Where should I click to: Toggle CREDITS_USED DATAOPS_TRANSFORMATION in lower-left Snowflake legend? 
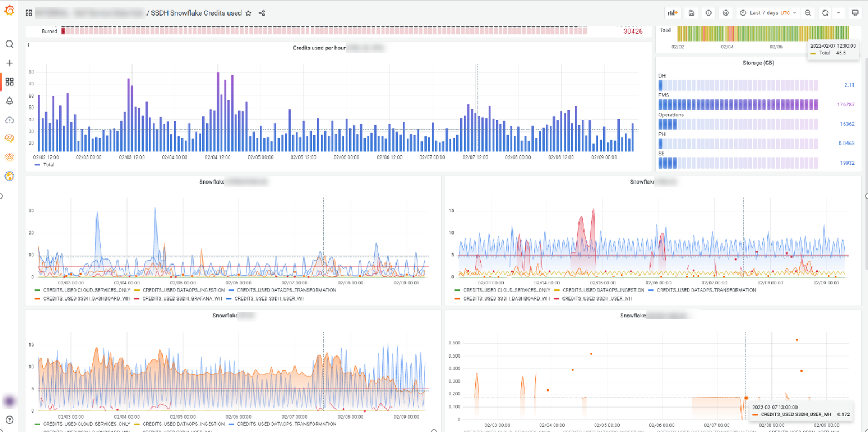coord(285,424)
